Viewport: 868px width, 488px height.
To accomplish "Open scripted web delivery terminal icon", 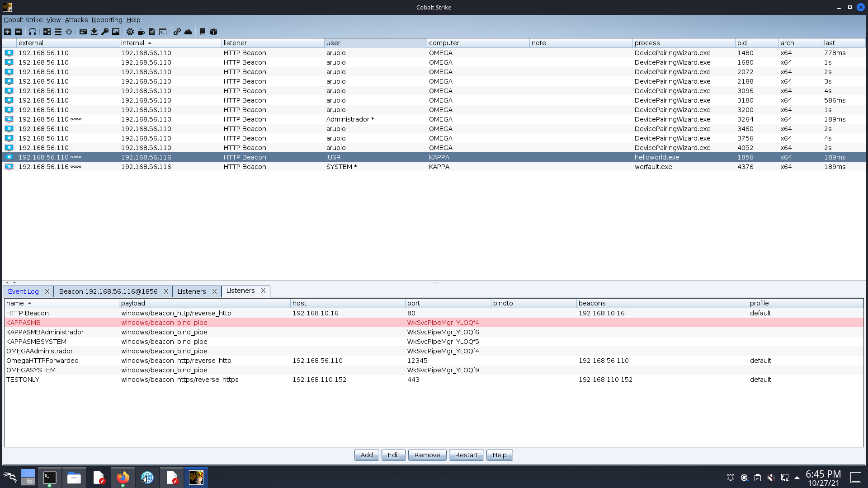I will (x=163, y=32).
